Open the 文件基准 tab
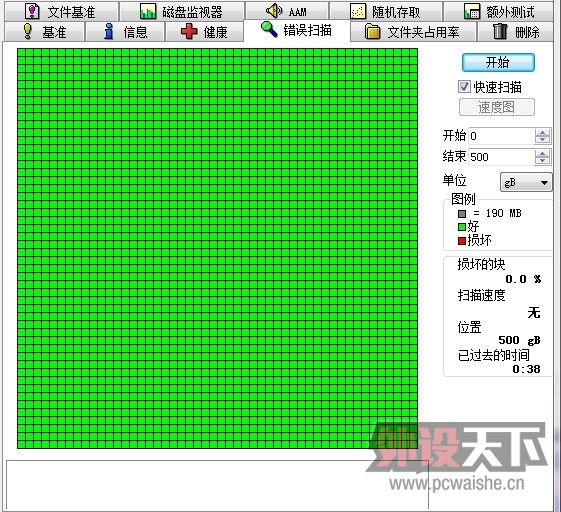This screenshot has width=561, height=512. [x=62, y=11]
